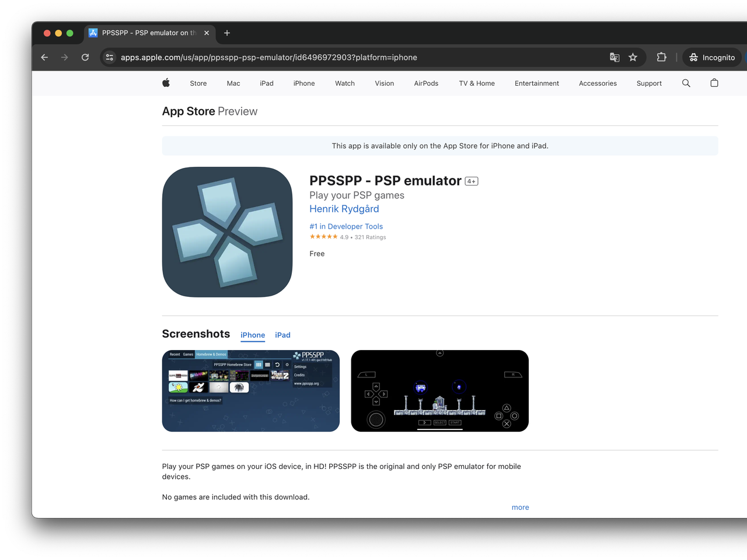Open the search magnifier icon
Image resolution: width=747 pixels, height=560 pixels.
coord(686,83)
